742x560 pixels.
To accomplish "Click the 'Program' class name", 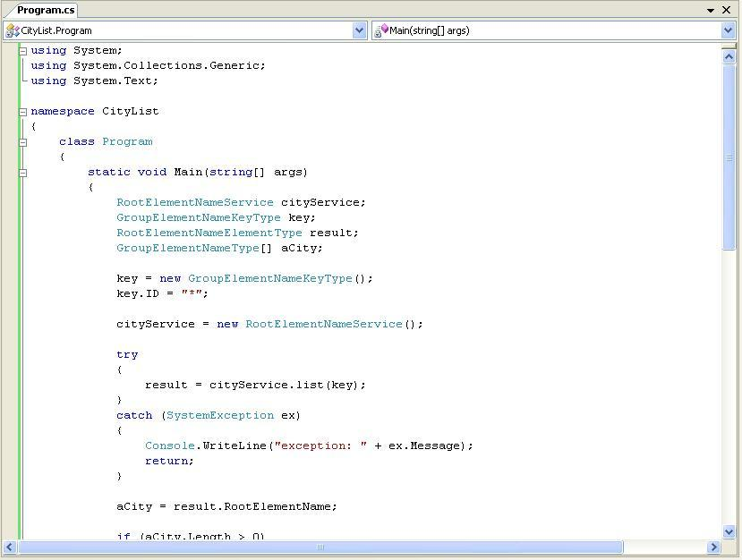I will pos(127,142).
